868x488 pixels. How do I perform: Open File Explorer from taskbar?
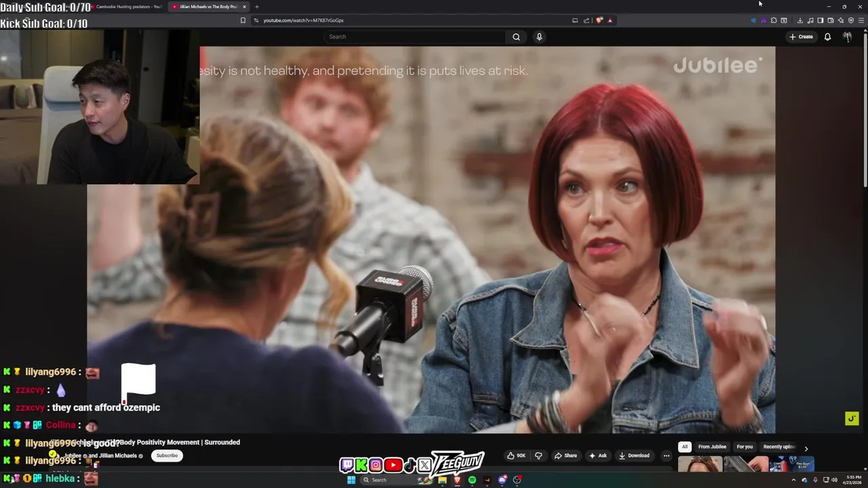[x=442, y=480]
